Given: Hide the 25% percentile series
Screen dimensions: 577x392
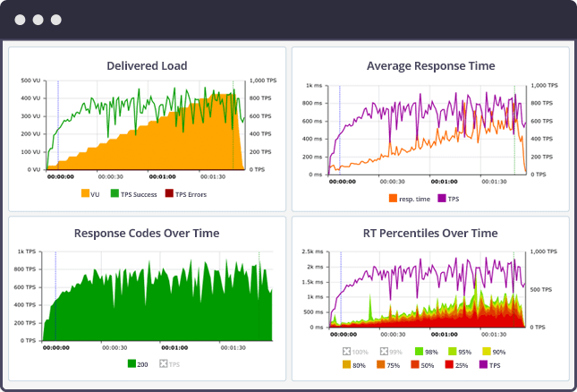Looking at the screenshot, I should [449, 364].
